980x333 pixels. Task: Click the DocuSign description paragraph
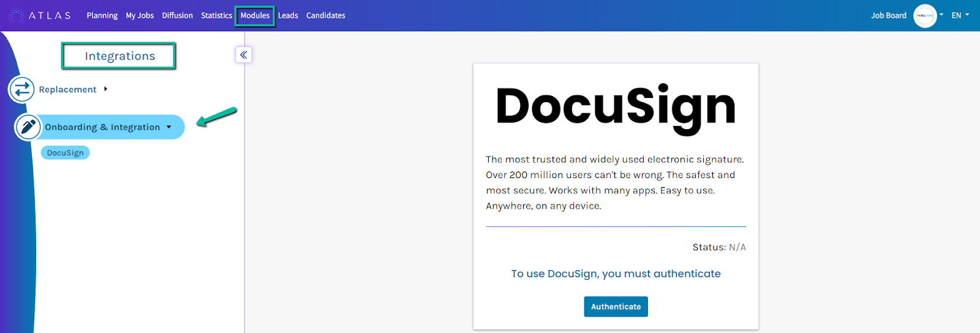point(616,182)
